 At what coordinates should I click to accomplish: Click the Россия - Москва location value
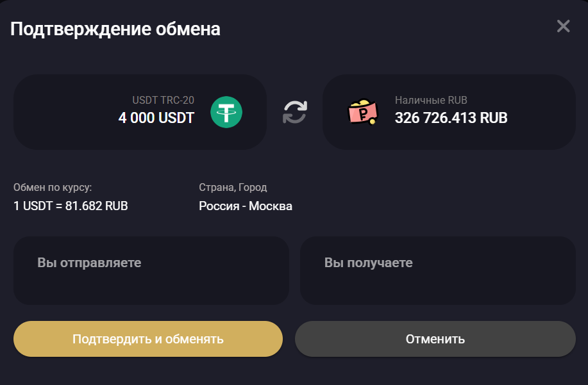tap(246, 206)
